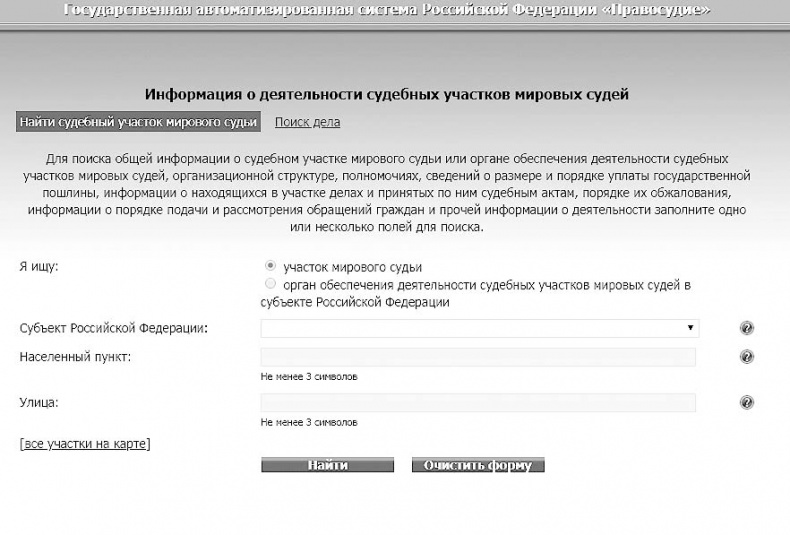The width and height of the screenshot is (790, 535).
Task: Click the 'Я ищу:' label
Action: tap(39, 268)
